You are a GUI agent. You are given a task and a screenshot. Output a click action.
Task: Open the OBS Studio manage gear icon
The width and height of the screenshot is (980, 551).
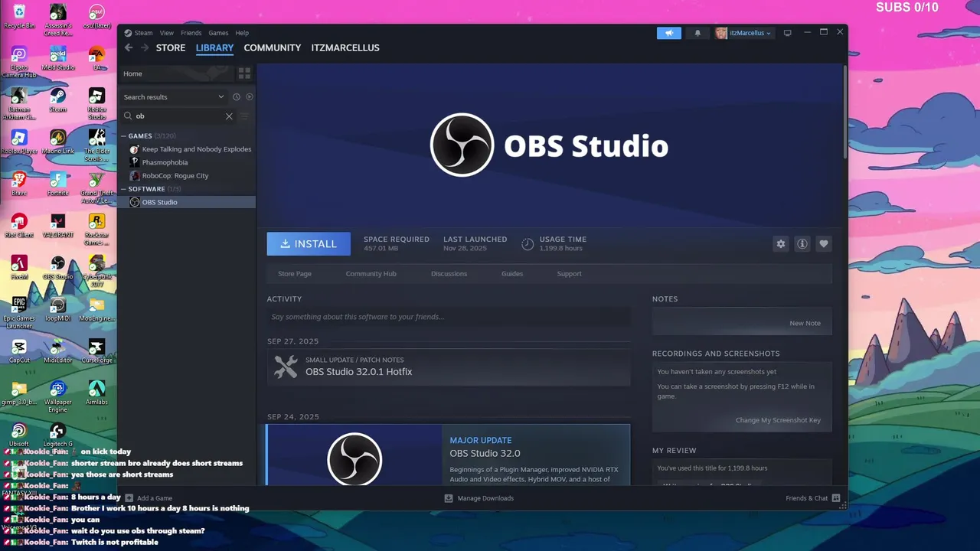(x=781, y=244)
